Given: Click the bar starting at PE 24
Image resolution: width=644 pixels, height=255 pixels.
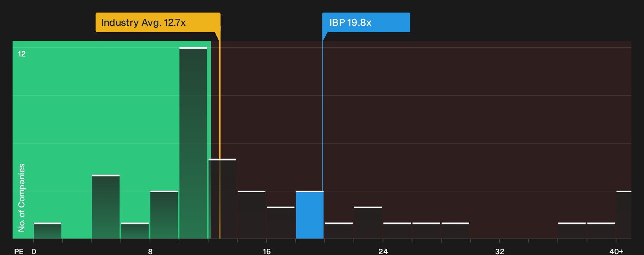Looking at the screenshot, I should (x=397, y=231).
